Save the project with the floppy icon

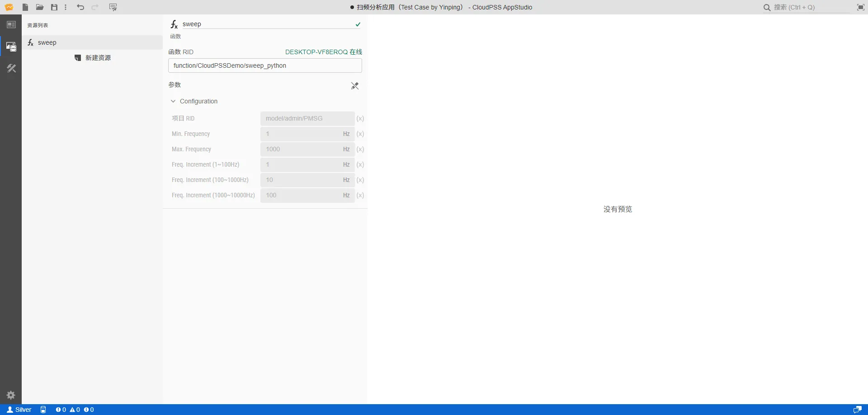pyautogui.click(x=54, y=7)
